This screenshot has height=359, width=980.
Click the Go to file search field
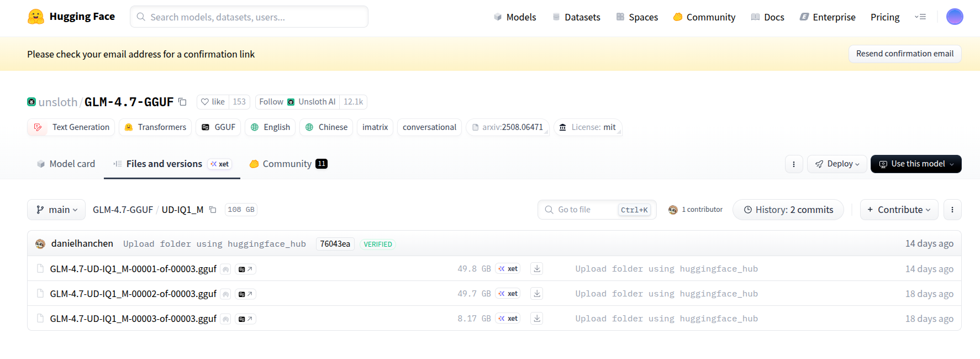[597, 210]
